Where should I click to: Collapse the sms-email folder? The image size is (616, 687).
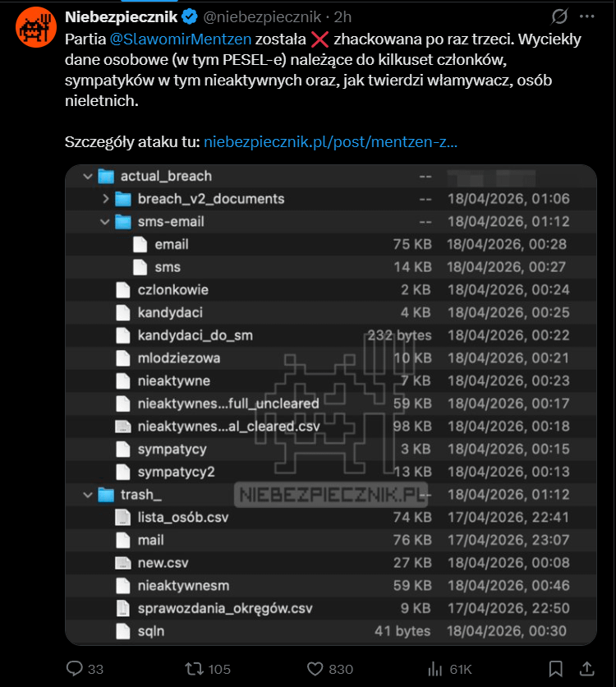coord(105,222)
